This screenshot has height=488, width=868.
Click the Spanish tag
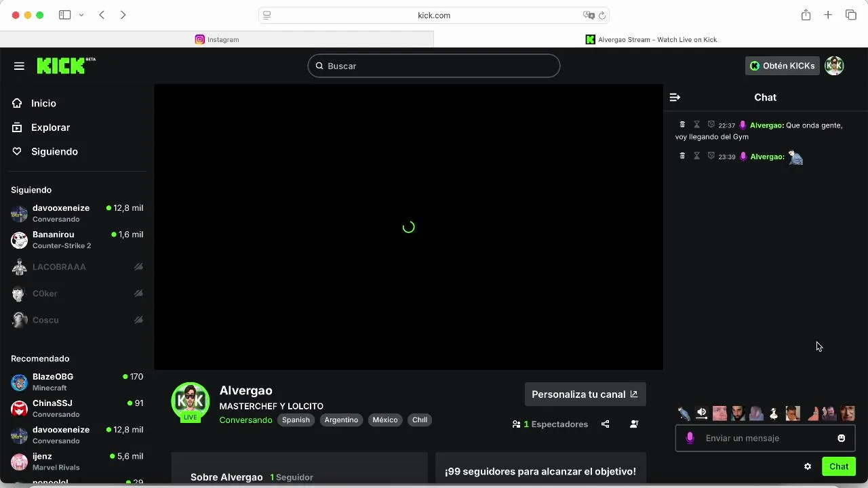(296, 420)
